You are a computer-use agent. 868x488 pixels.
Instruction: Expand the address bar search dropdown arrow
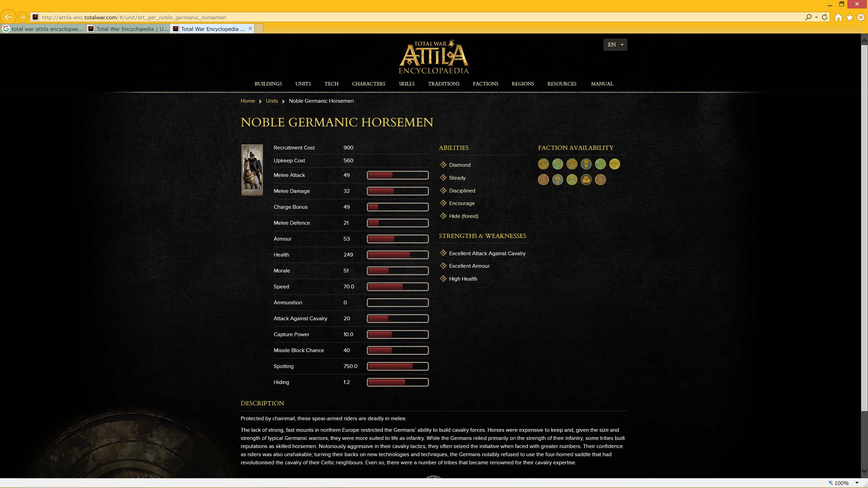point(816,17)
